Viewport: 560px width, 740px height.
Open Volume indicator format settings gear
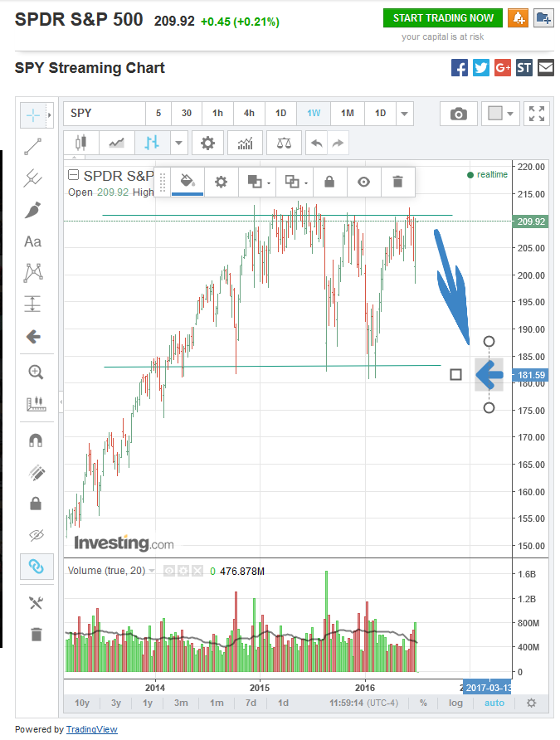click(x=183, y=572)
